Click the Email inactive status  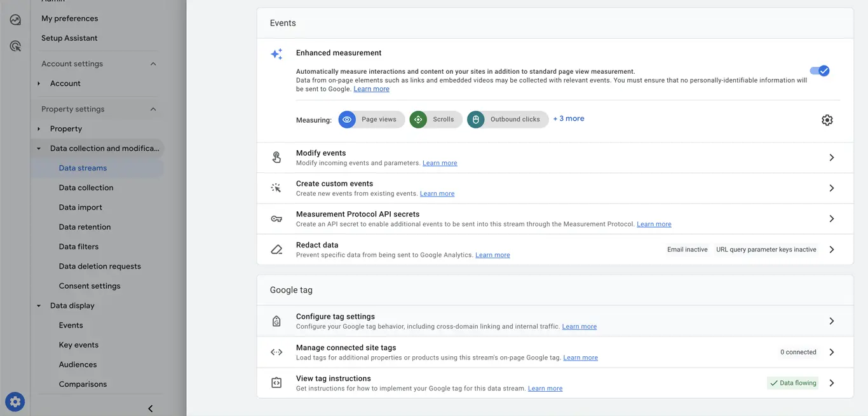coord(687,249)
